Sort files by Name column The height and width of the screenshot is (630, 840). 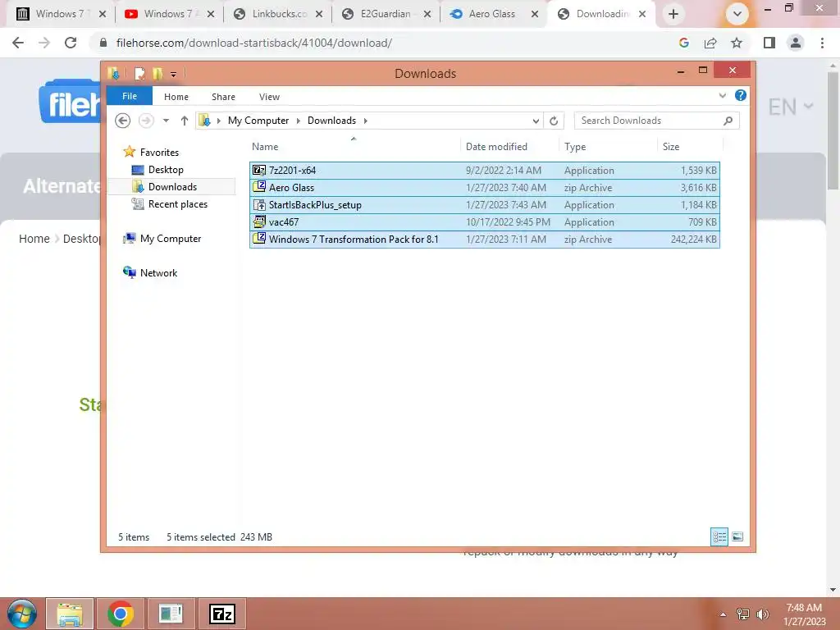[265, 147]
